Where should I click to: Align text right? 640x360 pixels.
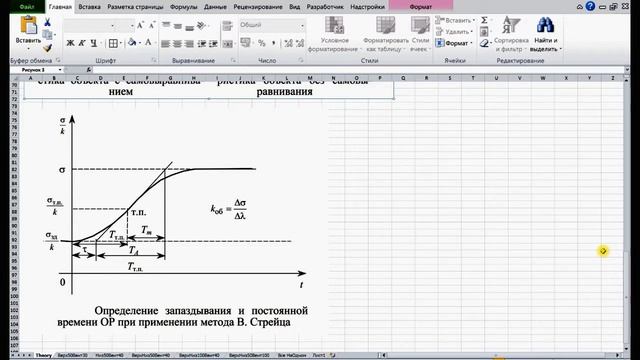189,43
